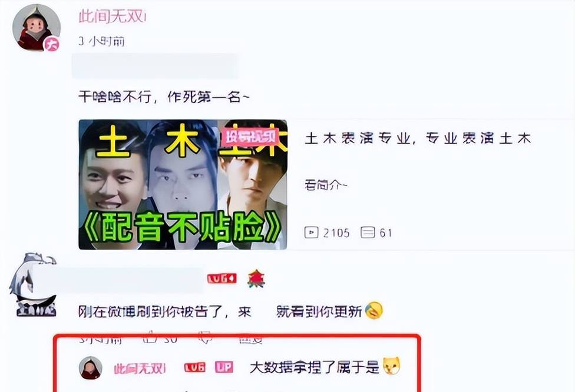Click pink 大 membership badge on the top avatar
Viewport: 575px width, 392px height.
[52, 44]
